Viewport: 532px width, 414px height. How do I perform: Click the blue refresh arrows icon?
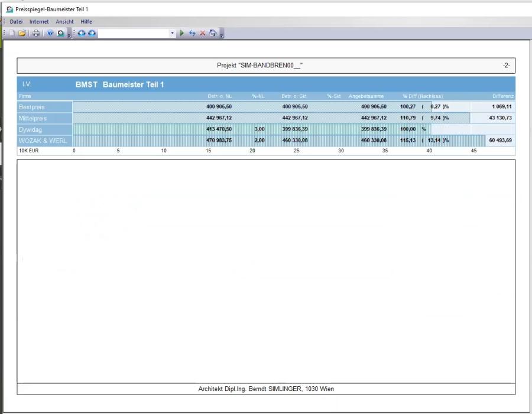click(x=192, y=33)
